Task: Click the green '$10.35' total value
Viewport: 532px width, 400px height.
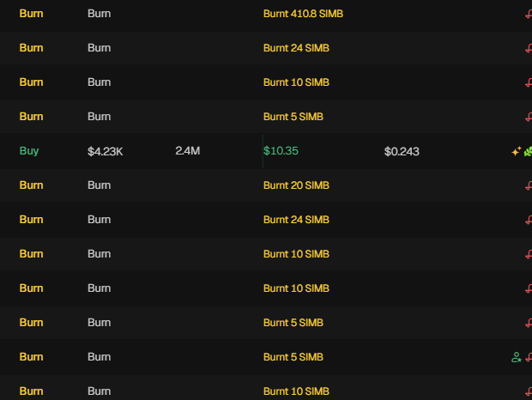Action: click(x=281, y=151)
